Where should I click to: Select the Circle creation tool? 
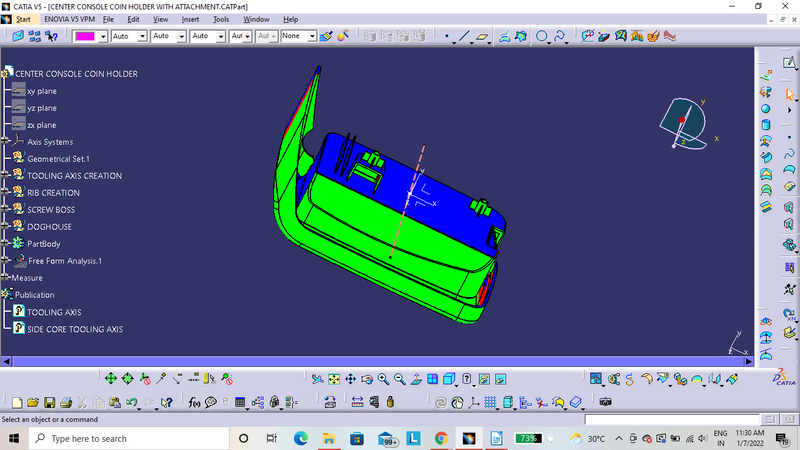pyautogui.click(x=541, y=36)
